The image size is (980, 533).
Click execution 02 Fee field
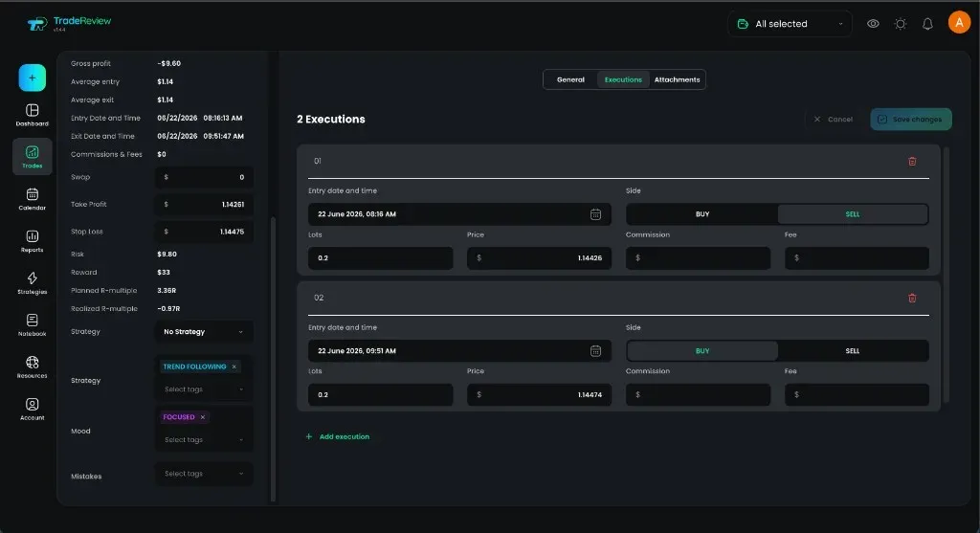(857, 395)
